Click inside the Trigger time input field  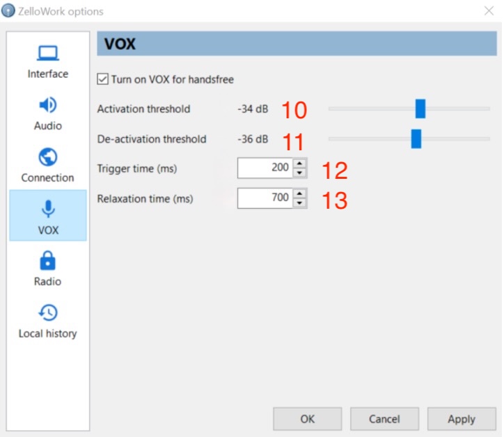(265, 168)
